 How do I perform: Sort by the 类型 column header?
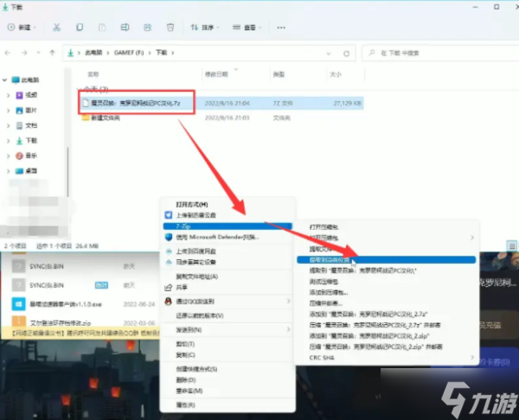click(279, 74)
